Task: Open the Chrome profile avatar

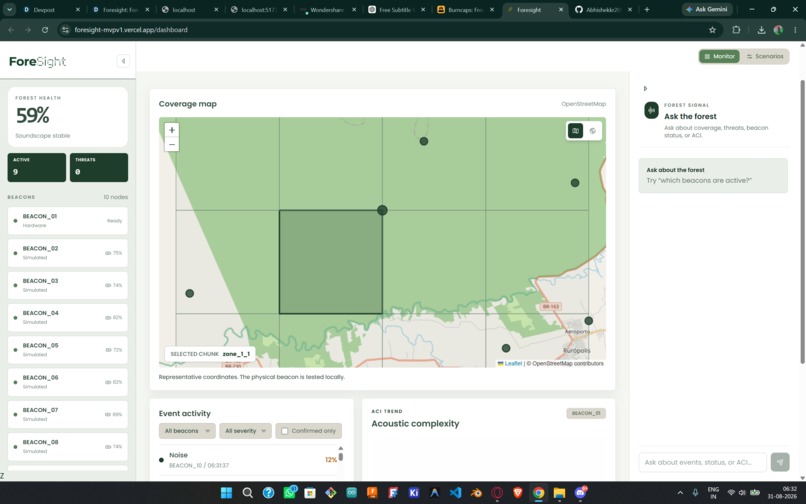Action: tap(778, 30)
